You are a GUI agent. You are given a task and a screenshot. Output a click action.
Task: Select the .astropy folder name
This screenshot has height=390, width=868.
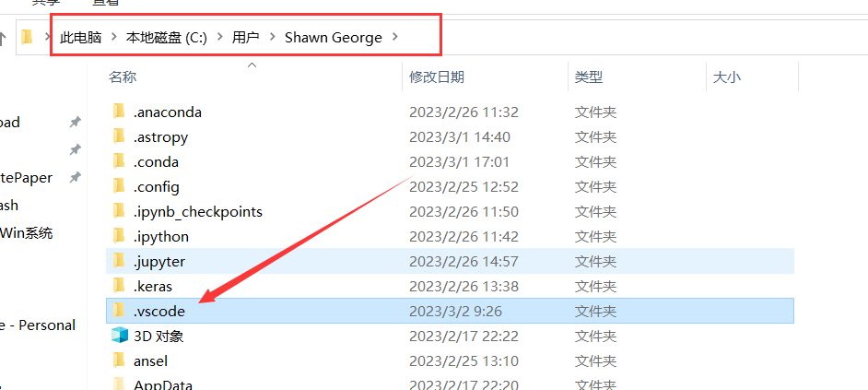point(160,136)
